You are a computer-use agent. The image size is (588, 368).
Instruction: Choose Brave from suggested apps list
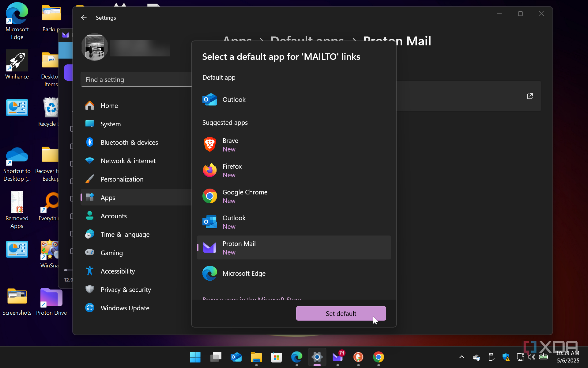click(294, 145)
